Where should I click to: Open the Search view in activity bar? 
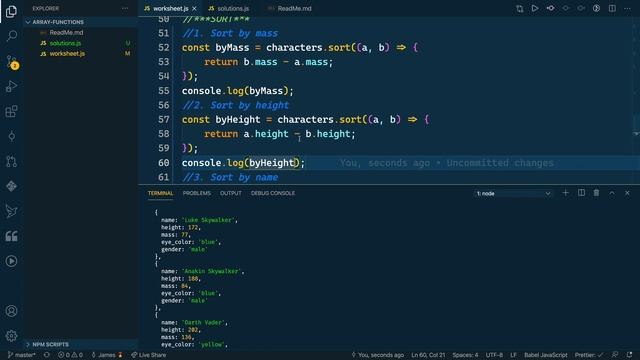[x=11, y=36]
